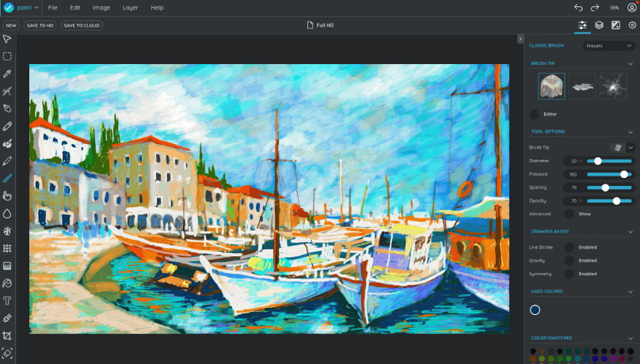
Task: Collapse the Tool Options section
Action: (x=630, y=131)
